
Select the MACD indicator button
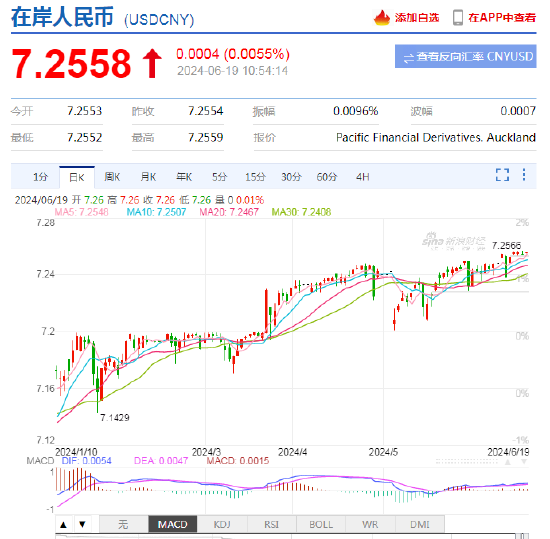173,525
